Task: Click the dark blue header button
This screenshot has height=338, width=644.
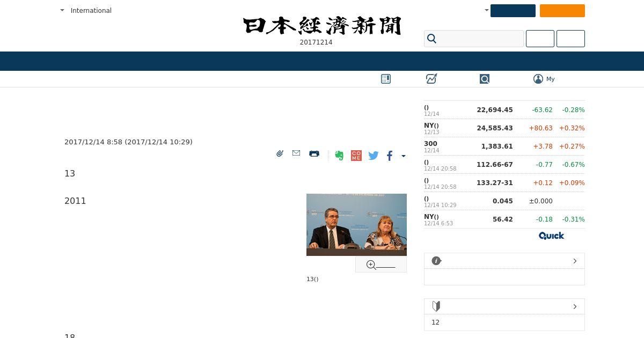Action: [x=513, y=11]
